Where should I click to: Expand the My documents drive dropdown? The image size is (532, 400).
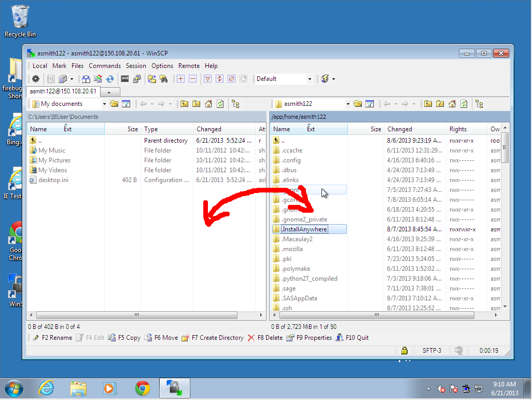click(x=104, y=104)
